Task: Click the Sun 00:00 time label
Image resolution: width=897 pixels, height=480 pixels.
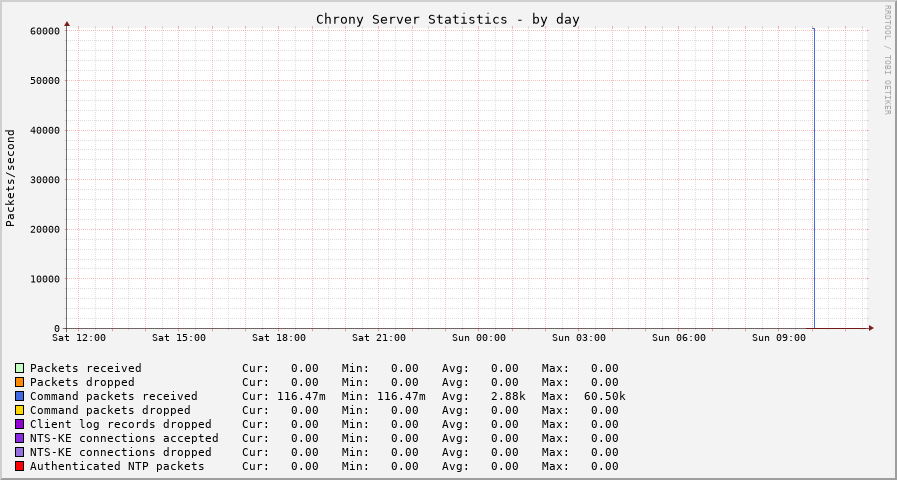Action: [x=479, y=338]
